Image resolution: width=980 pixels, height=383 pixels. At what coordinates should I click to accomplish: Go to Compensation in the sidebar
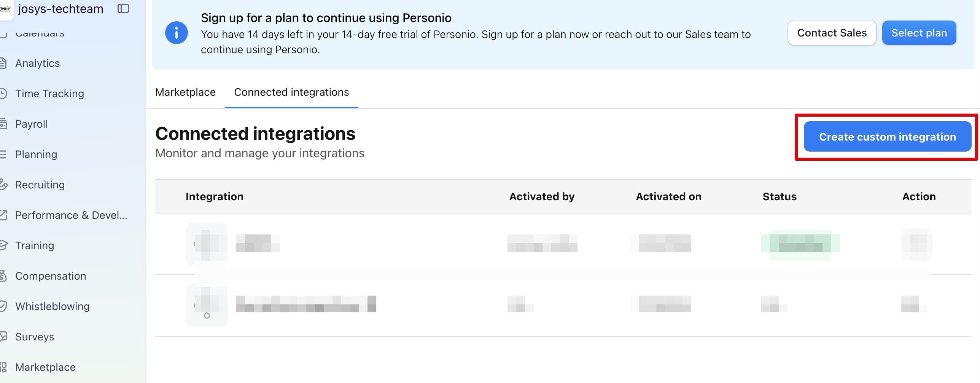51,276
